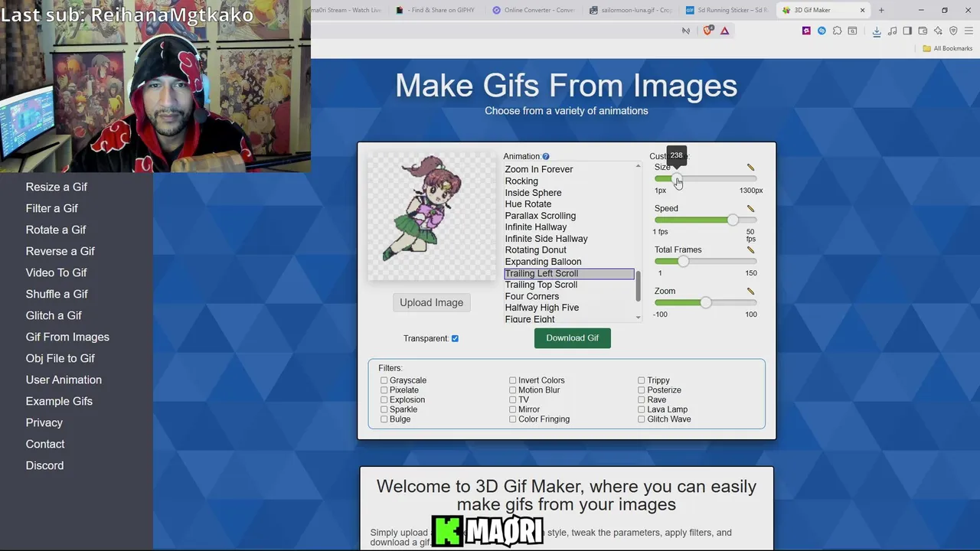Click the Brave Shields lion icon
980x551 pixels.
708,31
